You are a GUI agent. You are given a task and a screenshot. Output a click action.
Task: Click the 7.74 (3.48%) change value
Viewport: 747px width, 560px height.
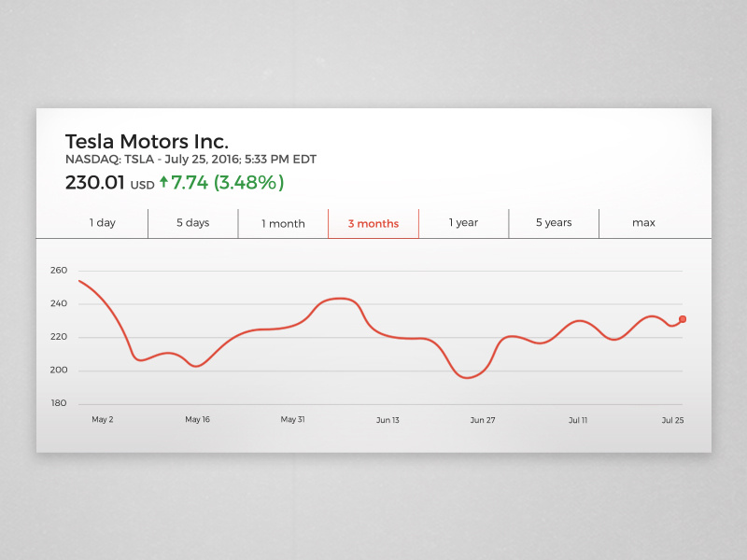pyautogui.click(x=227, y=182)
